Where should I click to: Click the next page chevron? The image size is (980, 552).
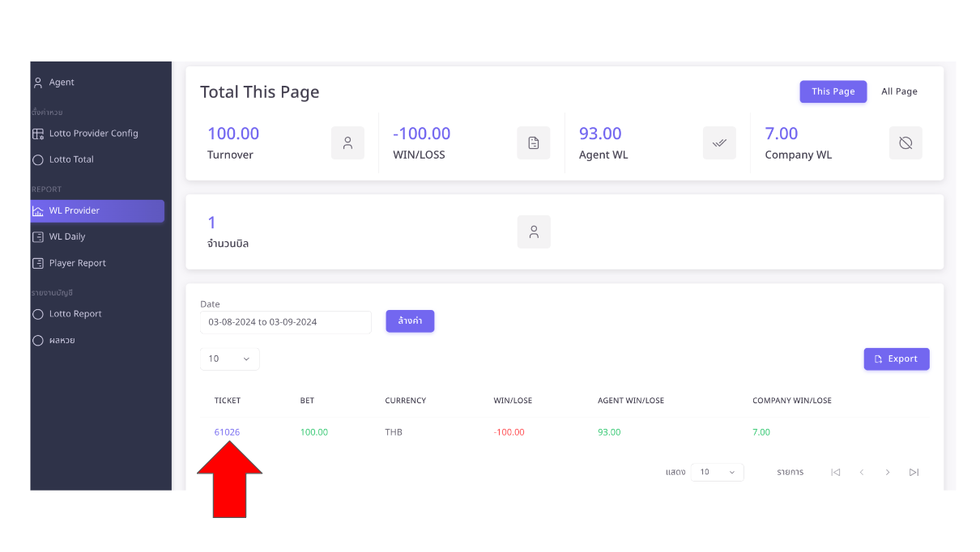888,473
